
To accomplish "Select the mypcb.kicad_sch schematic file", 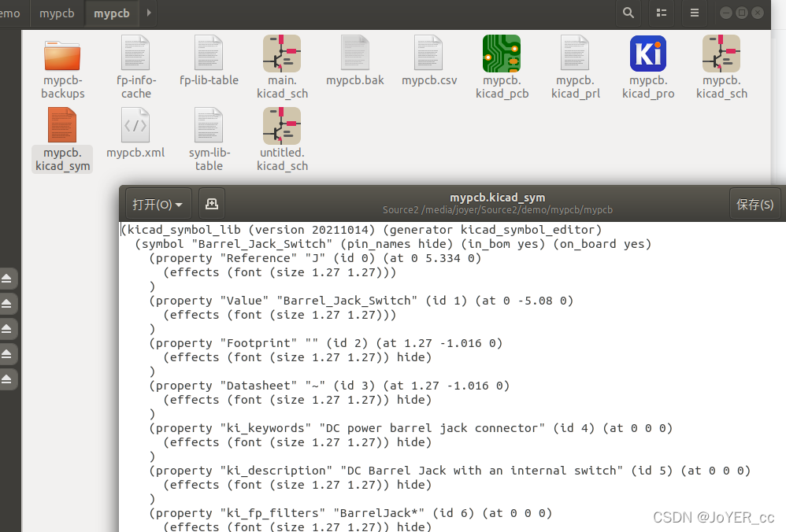I will click(x=721, y=53).
